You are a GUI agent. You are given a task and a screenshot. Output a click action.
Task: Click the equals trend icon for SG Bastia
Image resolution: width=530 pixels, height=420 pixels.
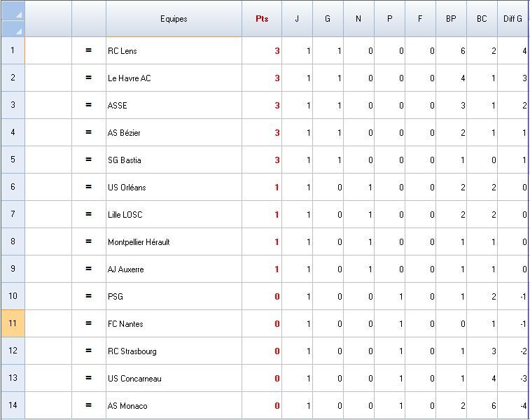click(89, 160)
